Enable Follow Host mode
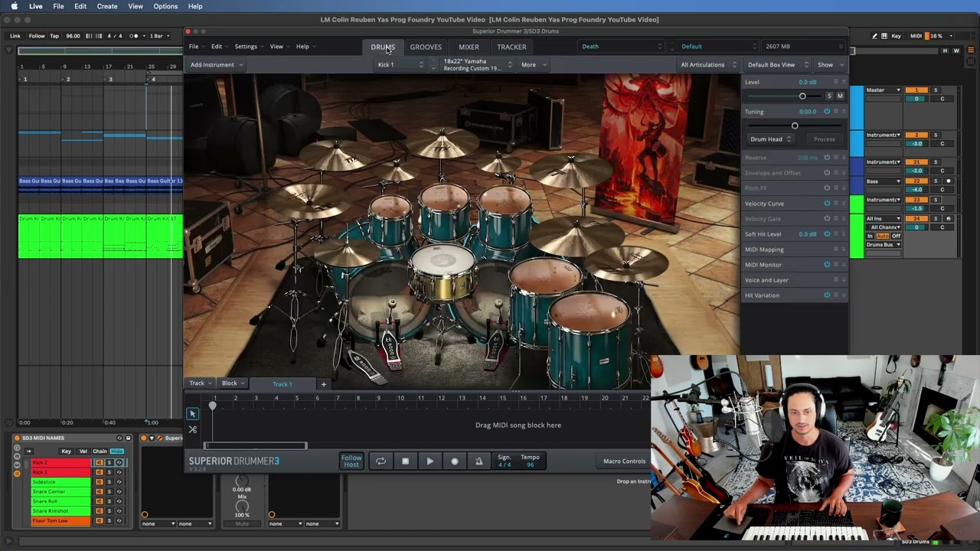This screenshot has width=980, height=551. coord(351,461)
